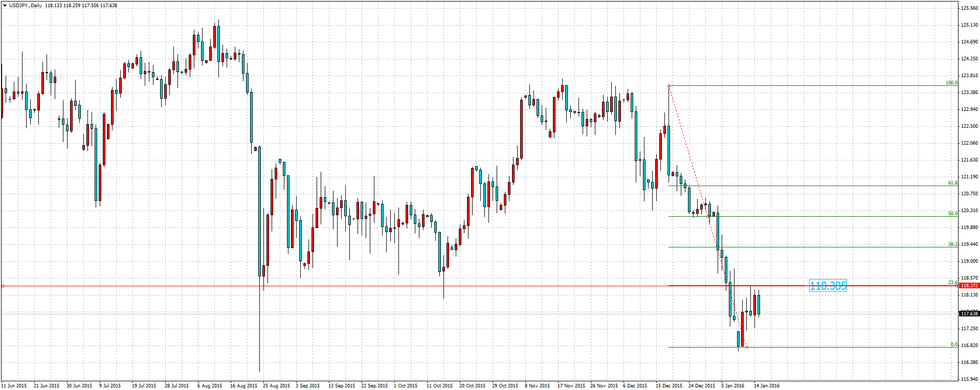Select the Fibonacci bottom anchor point
Image resolution: width=980 pixels, height=390 pixels.
click(x=747, y=347)
